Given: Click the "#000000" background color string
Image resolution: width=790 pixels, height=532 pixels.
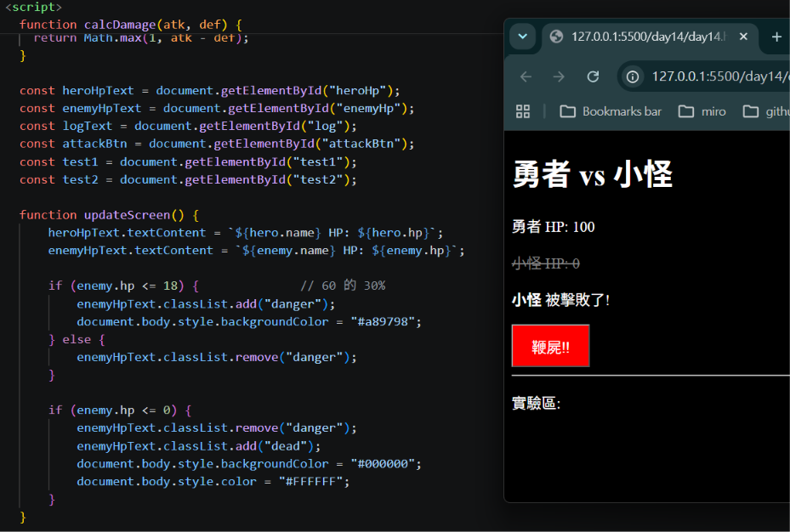Looking at the screenshot, I should pyautogui.click(x=383, y=463).
